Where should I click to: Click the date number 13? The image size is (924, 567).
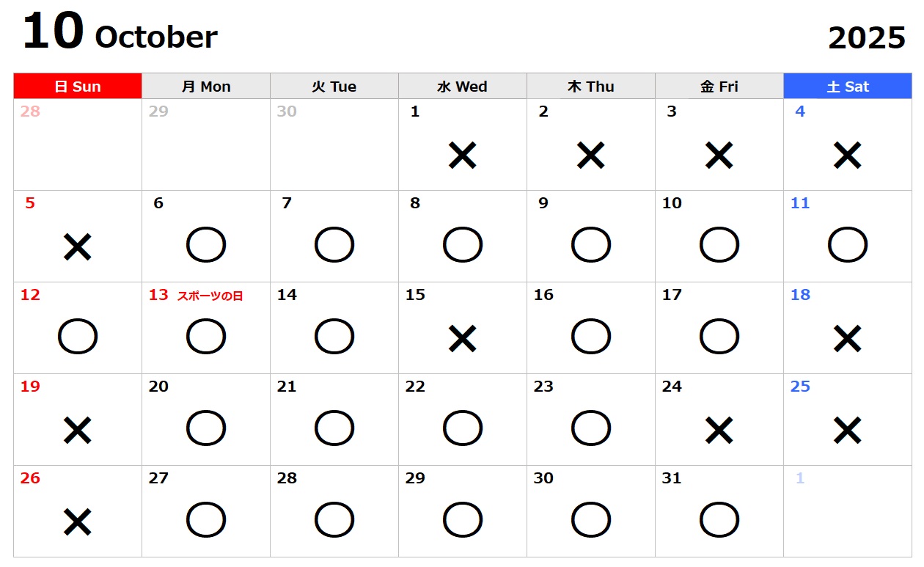[x=158, y=295]
